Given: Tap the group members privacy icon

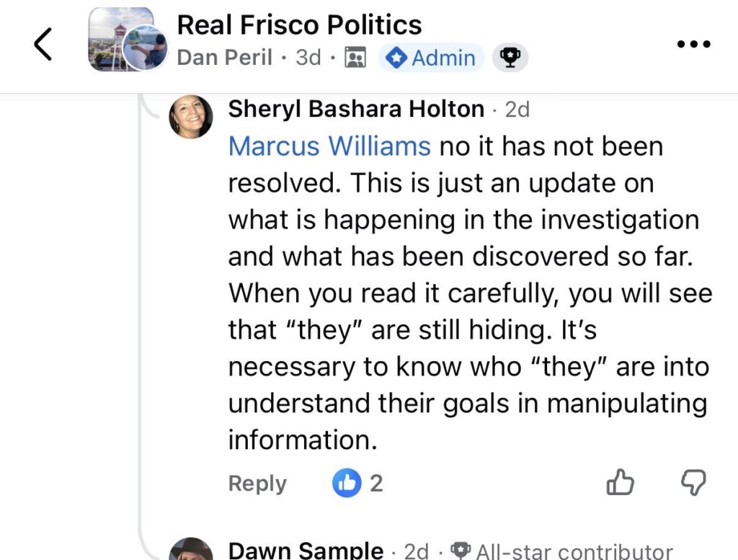Looking at the screenshot, I should pyautogui.click(x=355, y=58).
